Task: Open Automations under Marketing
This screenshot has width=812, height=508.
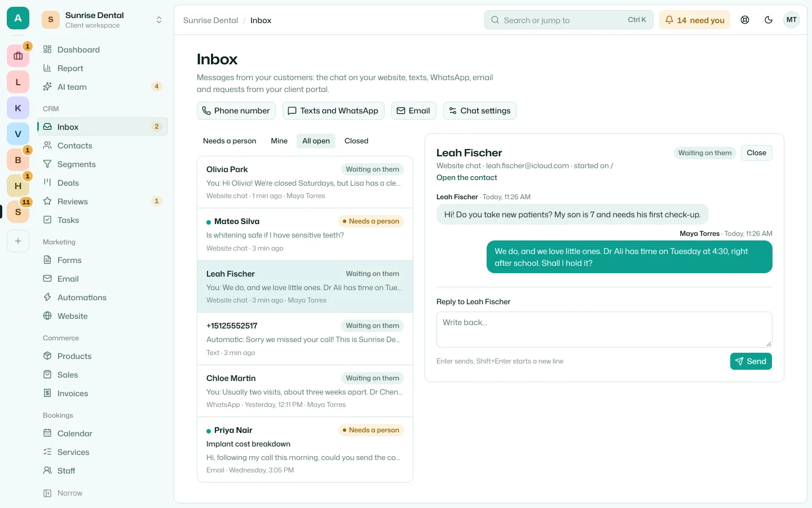Action: pos(103,297)
